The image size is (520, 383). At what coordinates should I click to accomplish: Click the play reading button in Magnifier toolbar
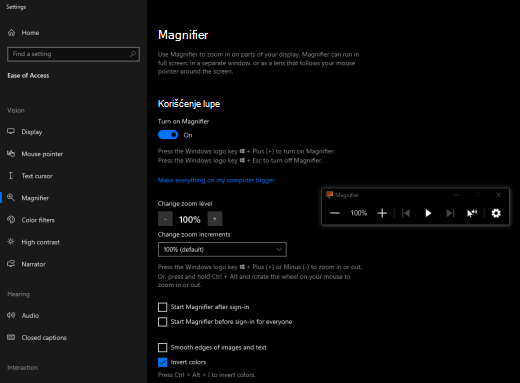pyautogui.click(x=428, y=213)
